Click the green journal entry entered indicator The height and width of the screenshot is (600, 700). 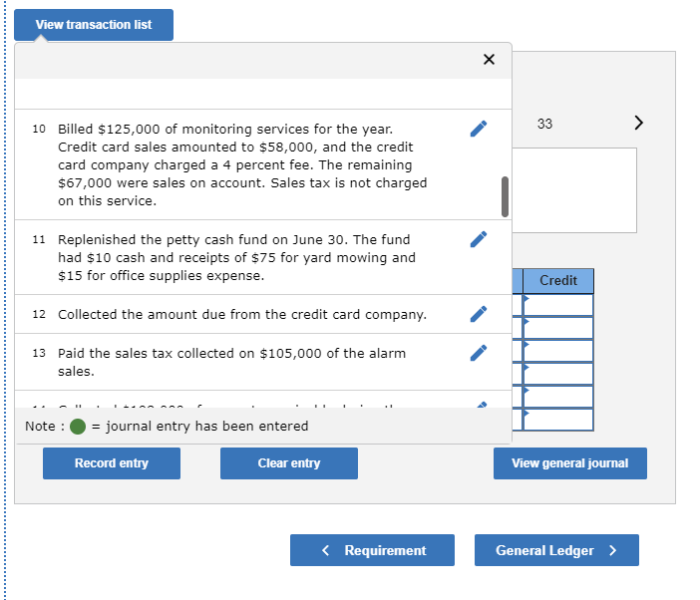[78, 427]
